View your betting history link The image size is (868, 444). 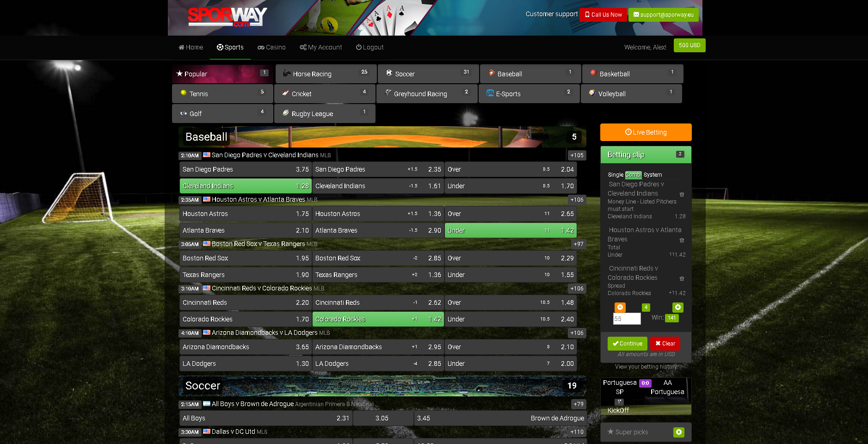[x=646, y=367]
